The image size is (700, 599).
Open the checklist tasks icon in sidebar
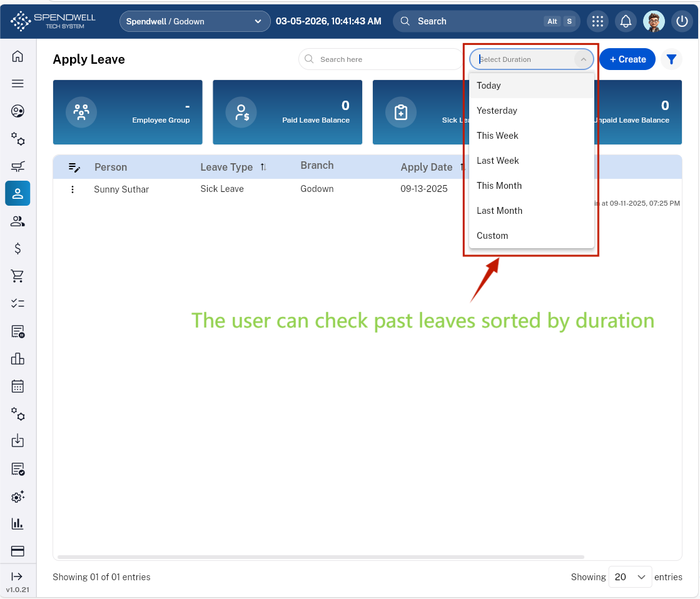pos(18,303)
